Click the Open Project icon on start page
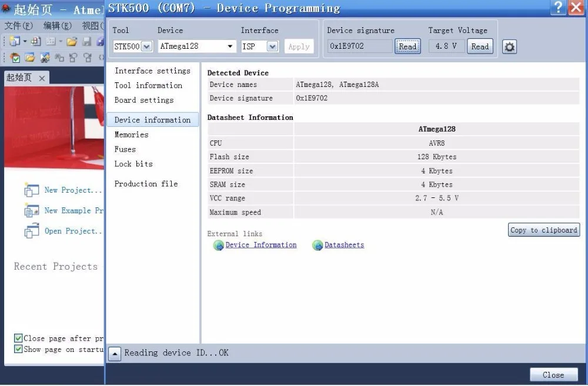 click(x=32, y=231)
